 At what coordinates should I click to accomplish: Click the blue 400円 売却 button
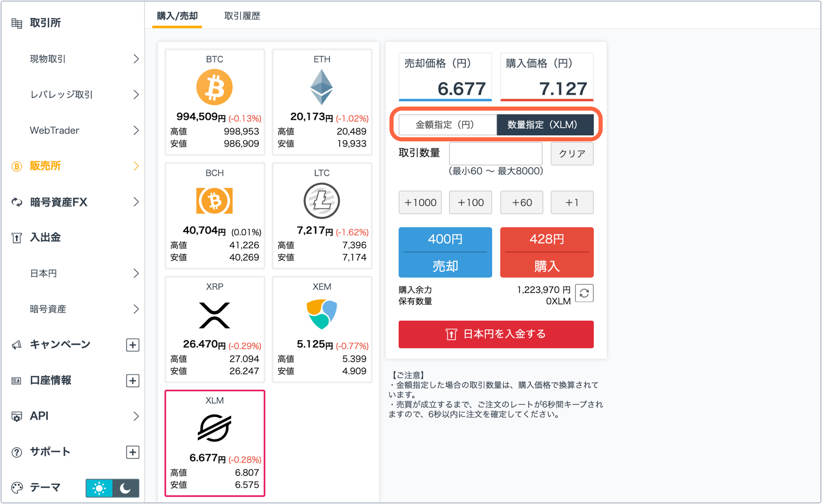pyautogui.click(x=445, y=253)
